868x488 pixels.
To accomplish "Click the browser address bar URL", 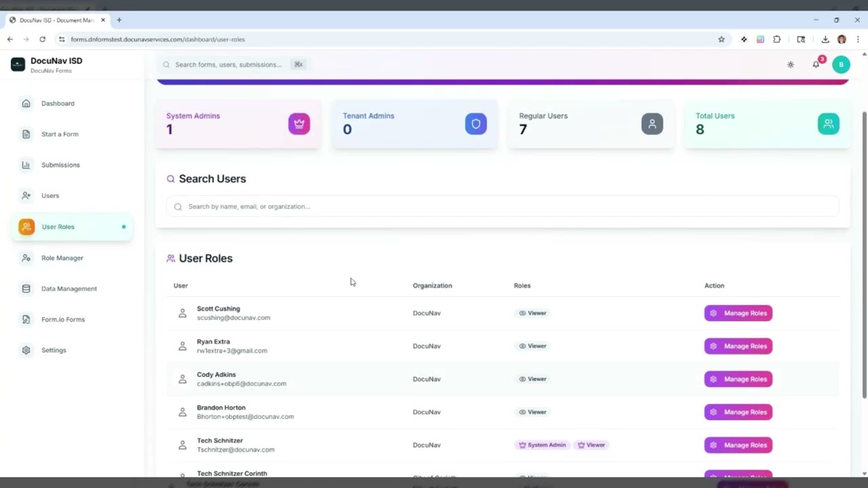I will pyautogui.click(x=157, y=39).
